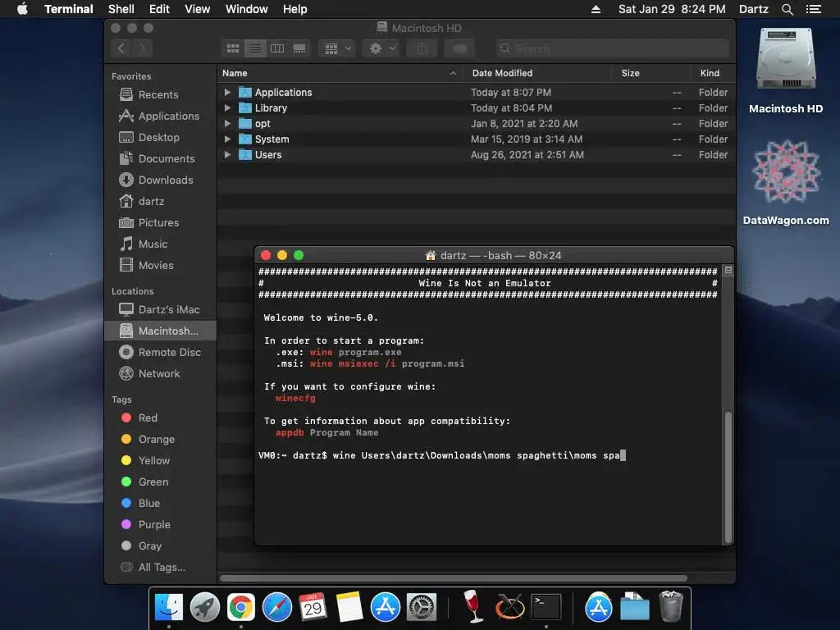This screenshot has height=630, width=840.
Task: Click Terminal vertical scrollbar
Action: coord(728,477)
